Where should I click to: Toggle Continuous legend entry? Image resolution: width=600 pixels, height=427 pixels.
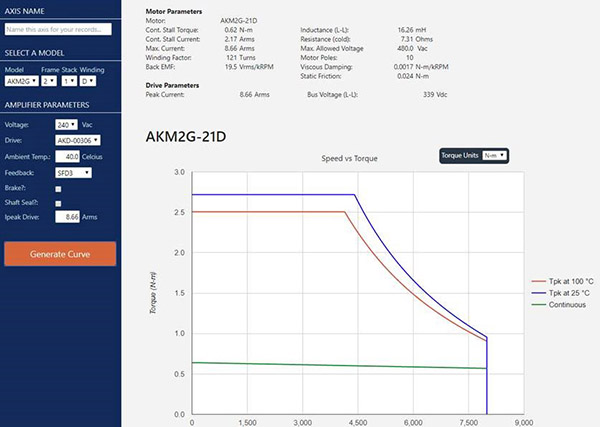tap(559, 305)
